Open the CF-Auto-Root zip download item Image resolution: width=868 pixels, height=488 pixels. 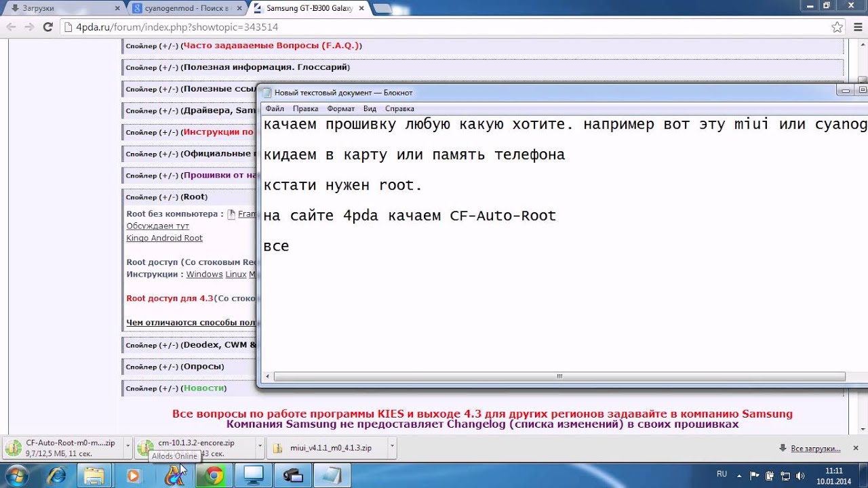pos(61,448)
